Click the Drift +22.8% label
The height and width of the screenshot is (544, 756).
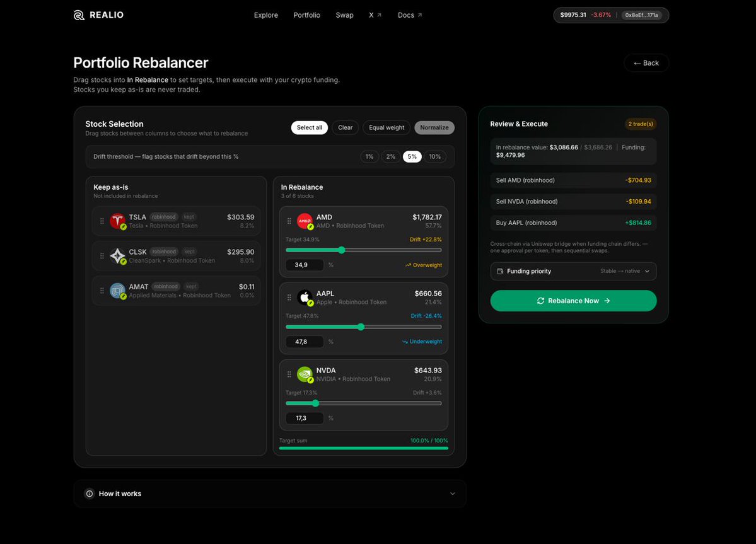(x=426, y=240)
